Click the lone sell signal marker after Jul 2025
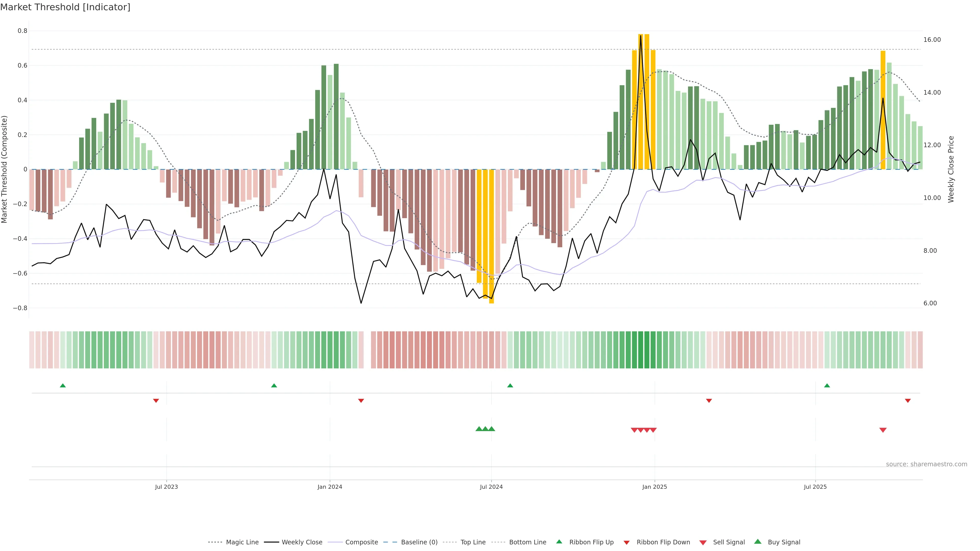The height and width of the screenshot is (551, 980). (x=883, y=430)
